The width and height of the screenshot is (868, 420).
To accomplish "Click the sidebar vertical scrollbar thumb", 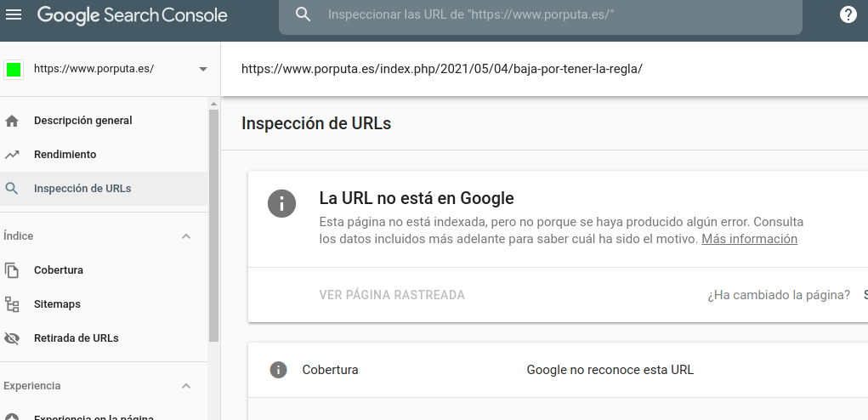I will 213,225.
